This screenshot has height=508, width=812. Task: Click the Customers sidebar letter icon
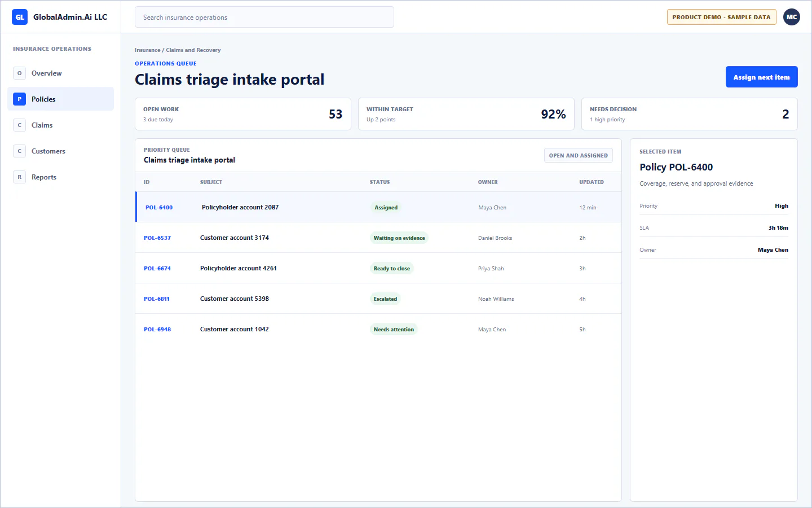click(20, 151)
